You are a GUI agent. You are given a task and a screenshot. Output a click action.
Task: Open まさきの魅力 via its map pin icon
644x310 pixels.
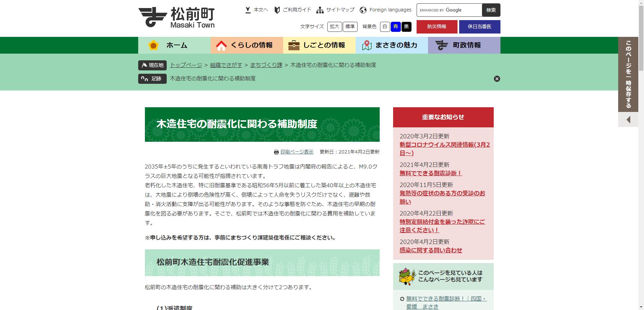367,44
